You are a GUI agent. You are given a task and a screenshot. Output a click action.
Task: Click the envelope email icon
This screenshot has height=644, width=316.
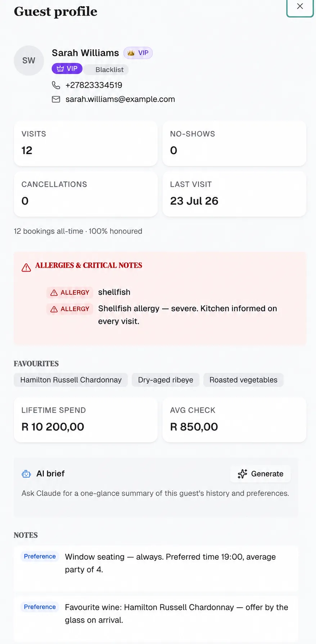coord(56,99)
